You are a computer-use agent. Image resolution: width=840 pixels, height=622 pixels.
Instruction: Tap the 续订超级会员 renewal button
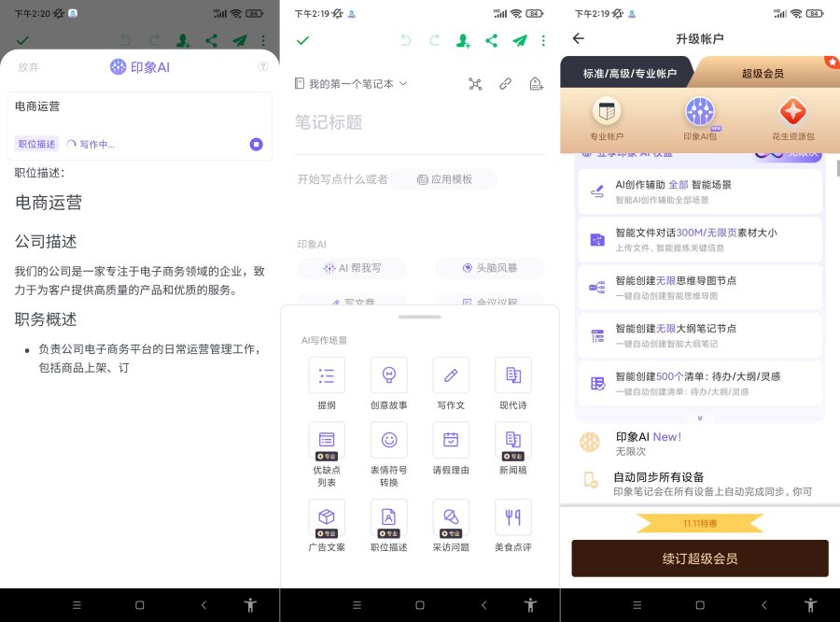[699, 558]
